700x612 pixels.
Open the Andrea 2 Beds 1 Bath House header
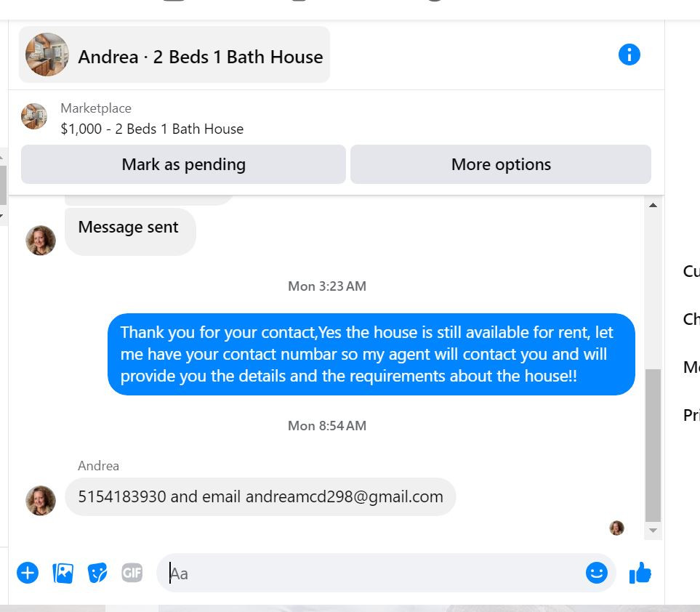coord(174,55)
